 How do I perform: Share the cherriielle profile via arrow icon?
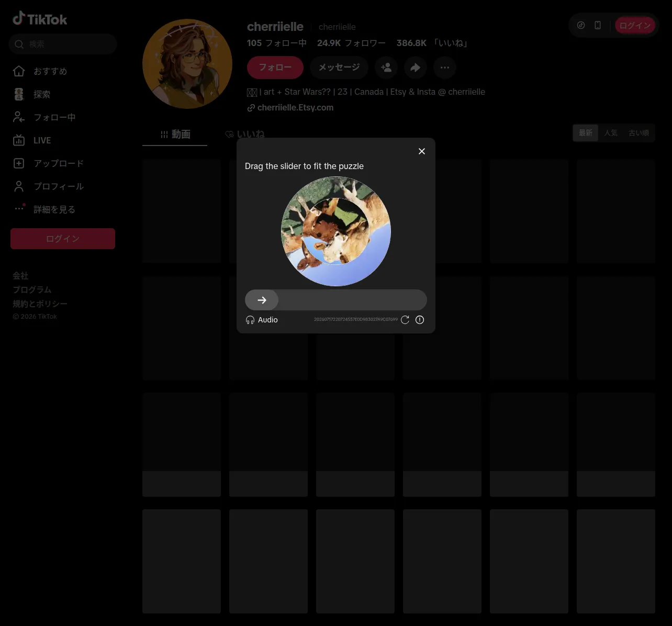416,68
